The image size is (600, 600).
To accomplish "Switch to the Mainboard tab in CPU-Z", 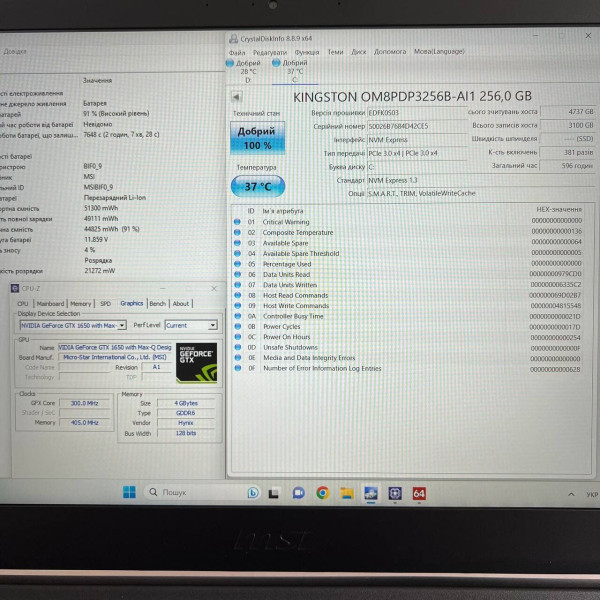I will click(x=50, y=304).
